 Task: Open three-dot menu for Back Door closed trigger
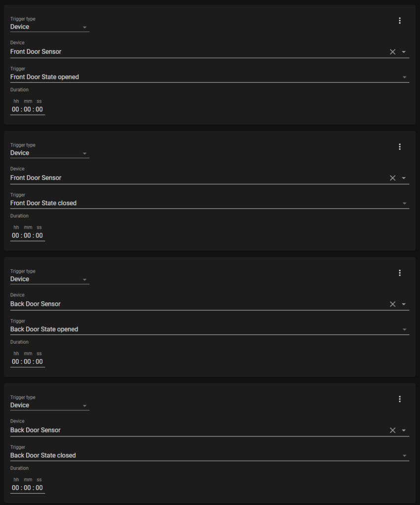coord(400,399)
